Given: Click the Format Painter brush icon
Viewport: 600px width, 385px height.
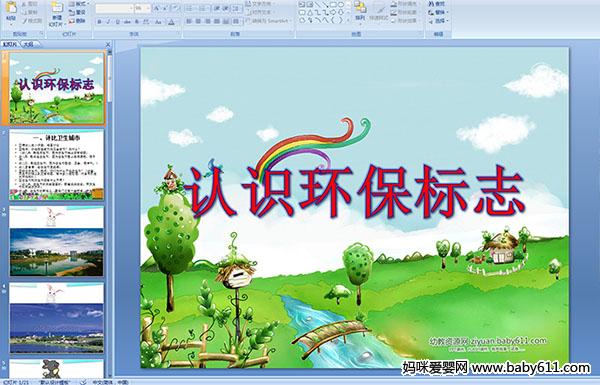Looking at the screenshot, I should pos(32,21).
